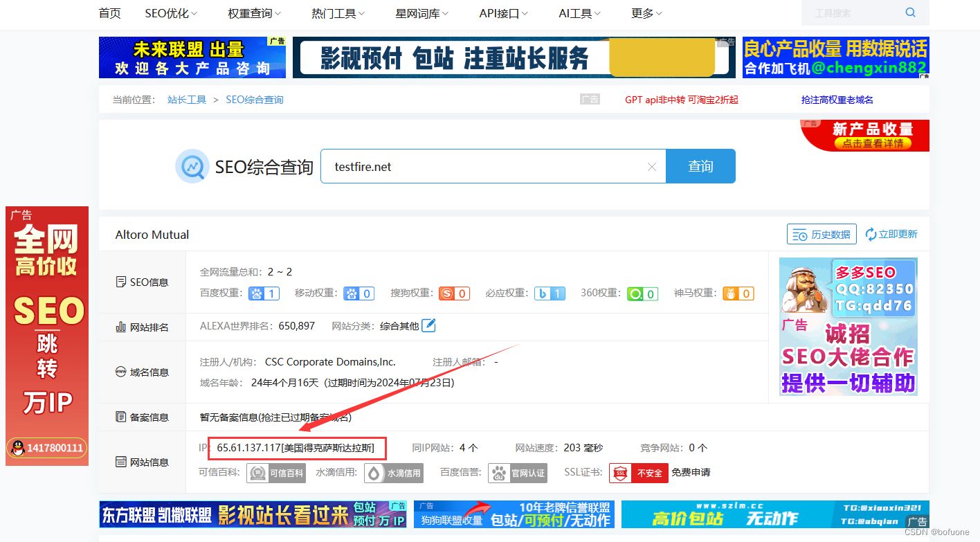The width and height of the screenshot is (980, 542).
Task: Open the 东方联盟 凯撒联盟 bottom banner
Action: click(253, 514)
